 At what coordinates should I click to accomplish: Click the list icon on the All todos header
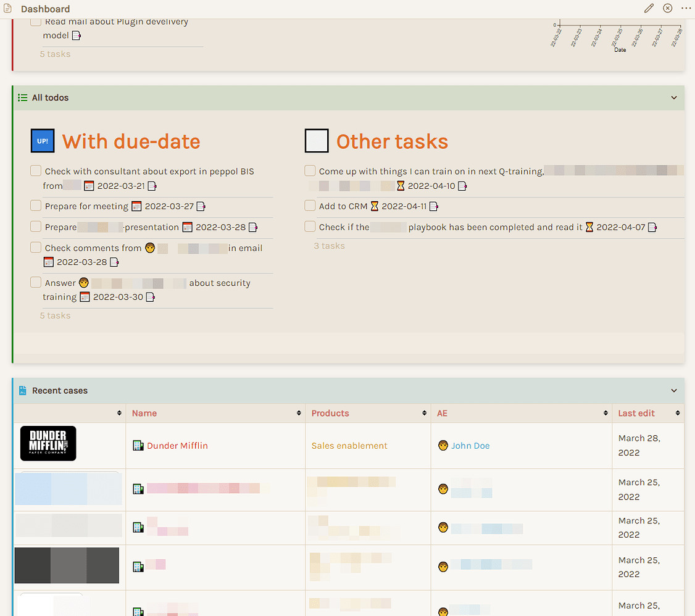click(22, 98)
